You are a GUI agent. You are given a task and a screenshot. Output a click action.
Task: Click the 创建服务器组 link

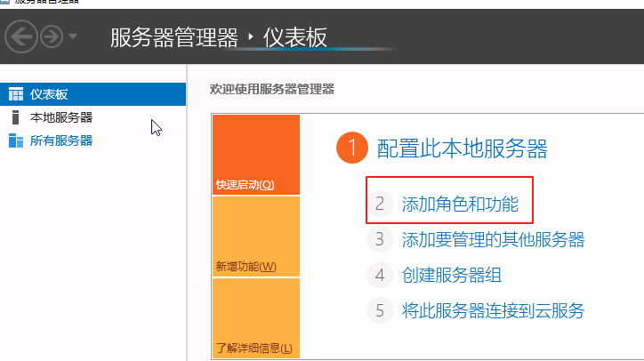(451, 275)
